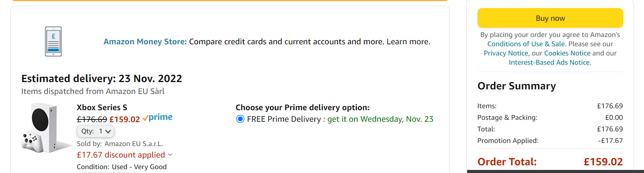Click the Xbox Series S title
Screen dimensions: 644x173
(x=102, y=107)
